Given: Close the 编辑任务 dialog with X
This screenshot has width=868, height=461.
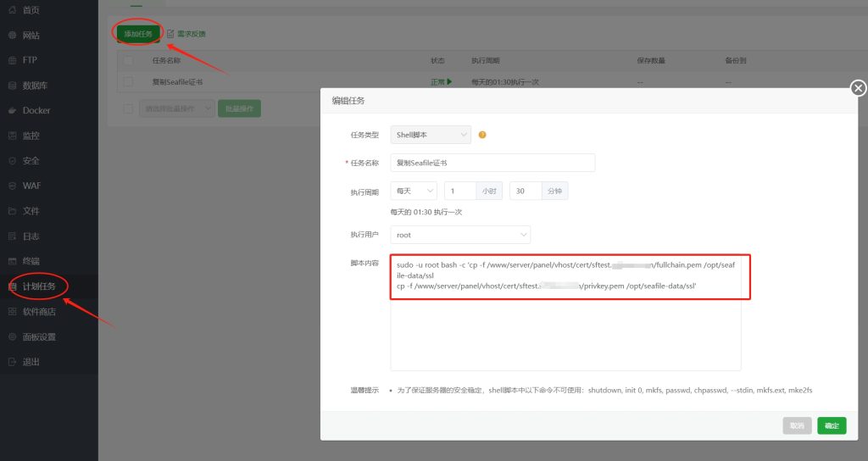Looking at the screenshot, I should (x=858, y=88).
